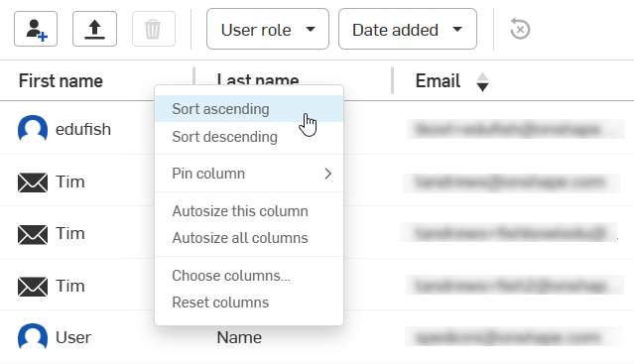The width and height of the screenshot is (634, 364).
Task: Click the upload users icon button
Action: tap(94, 29)
